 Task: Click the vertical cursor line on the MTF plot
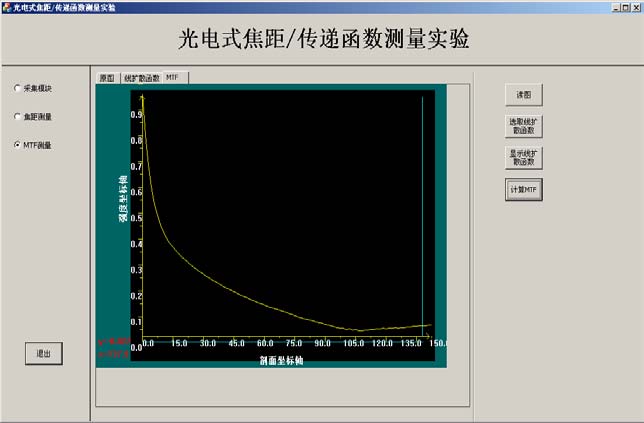click(422, 218)
